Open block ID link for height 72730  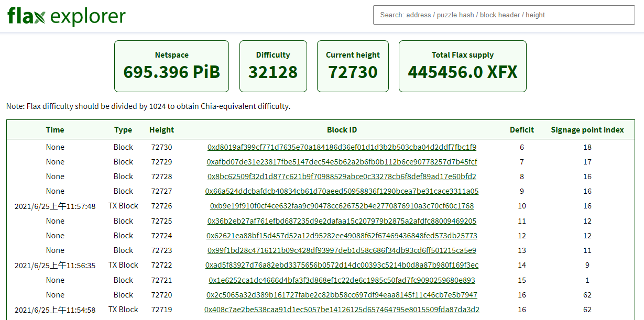tap(342, 147)
